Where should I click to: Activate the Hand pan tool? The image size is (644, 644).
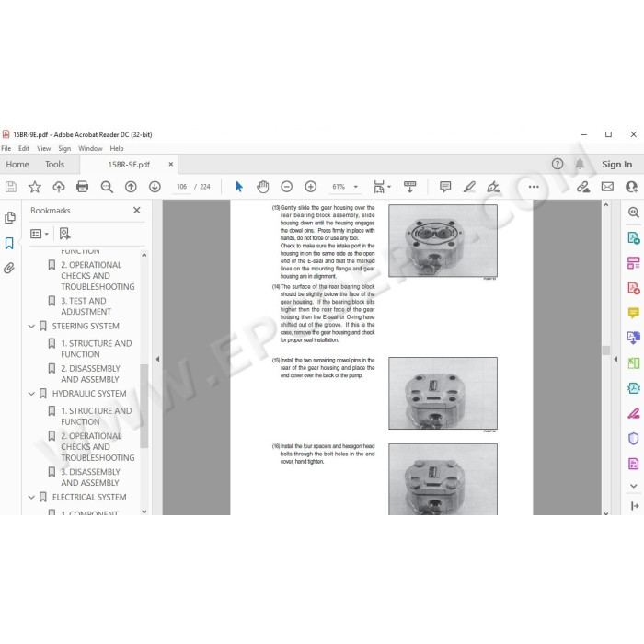pos(263,187)
